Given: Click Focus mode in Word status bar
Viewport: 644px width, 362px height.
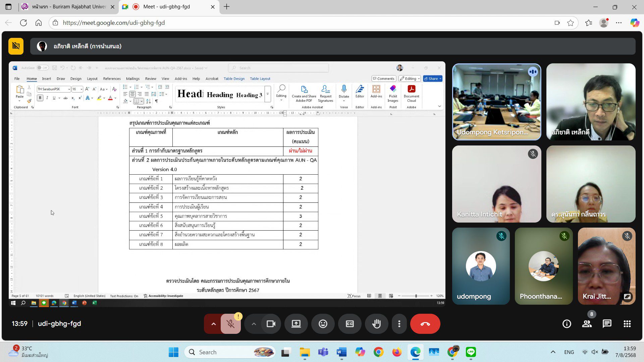Looking at the screenshot, I should click(354, 296).
